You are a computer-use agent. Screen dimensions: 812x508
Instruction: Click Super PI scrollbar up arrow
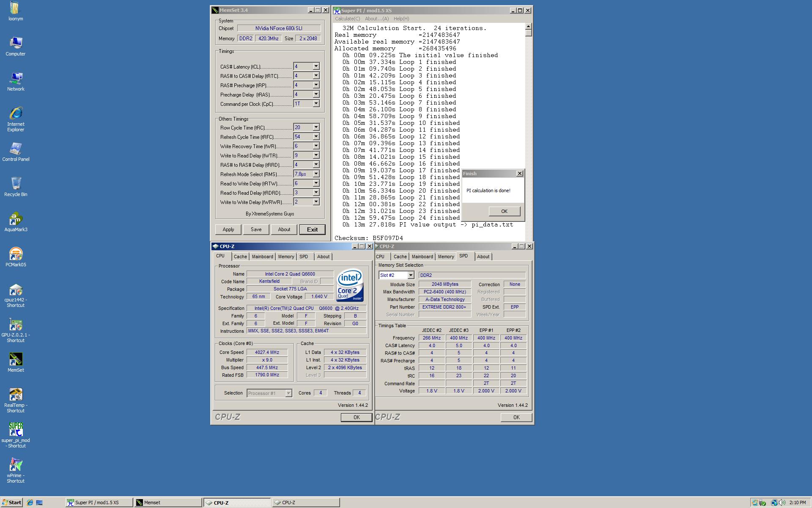pyautogui.click(x=528, y=27)
